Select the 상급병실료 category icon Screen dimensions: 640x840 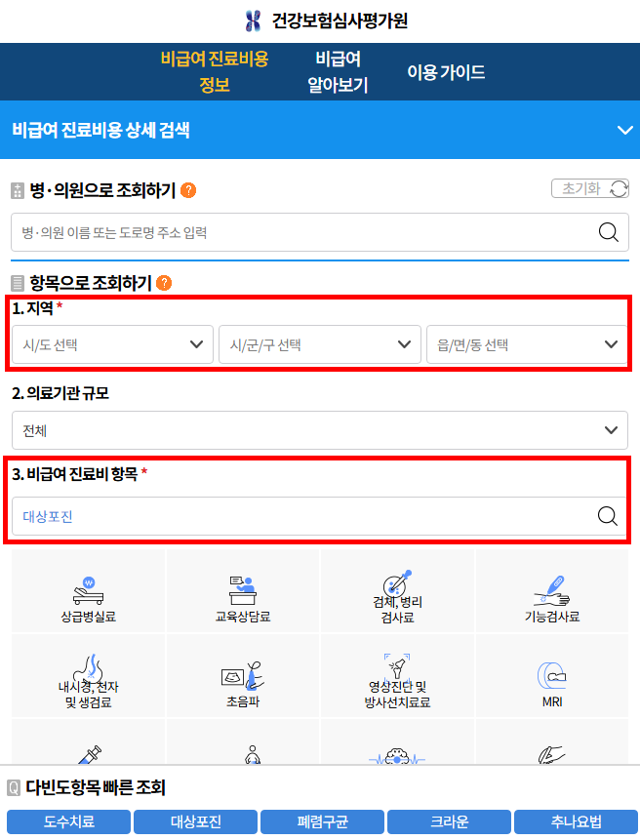[x=89, y=591]
